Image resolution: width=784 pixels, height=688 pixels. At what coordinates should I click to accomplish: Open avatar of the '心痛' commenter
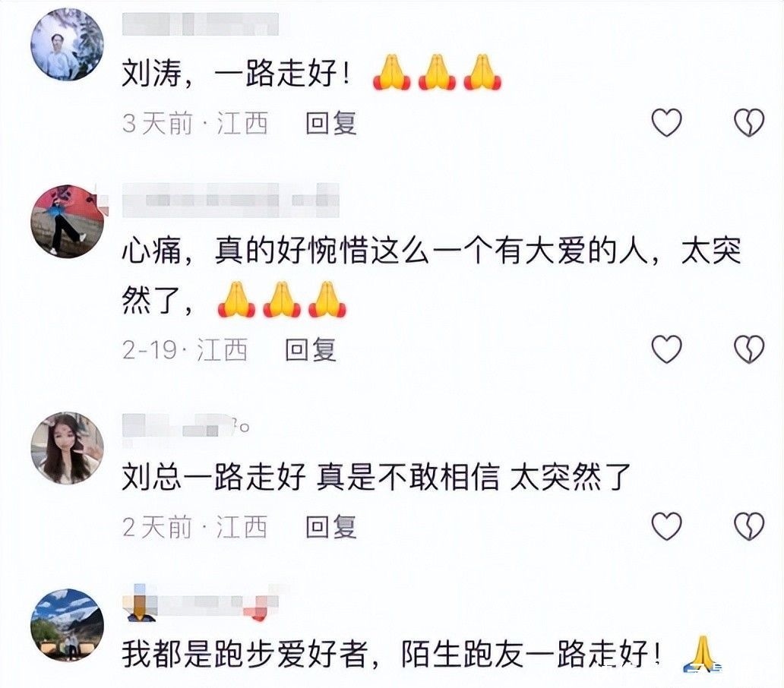point(67,221)
